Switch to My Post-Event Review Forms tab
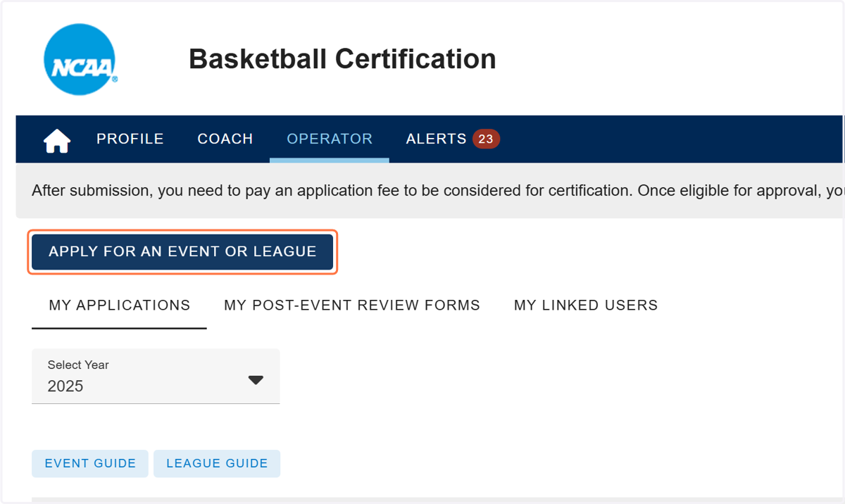845x504 pixels. [x=352, y=305]
